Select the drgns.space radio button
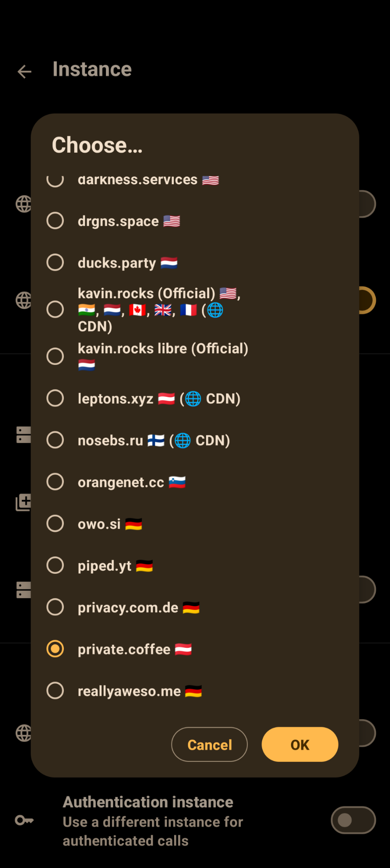 pyautogui.click(x=55, y=221)
